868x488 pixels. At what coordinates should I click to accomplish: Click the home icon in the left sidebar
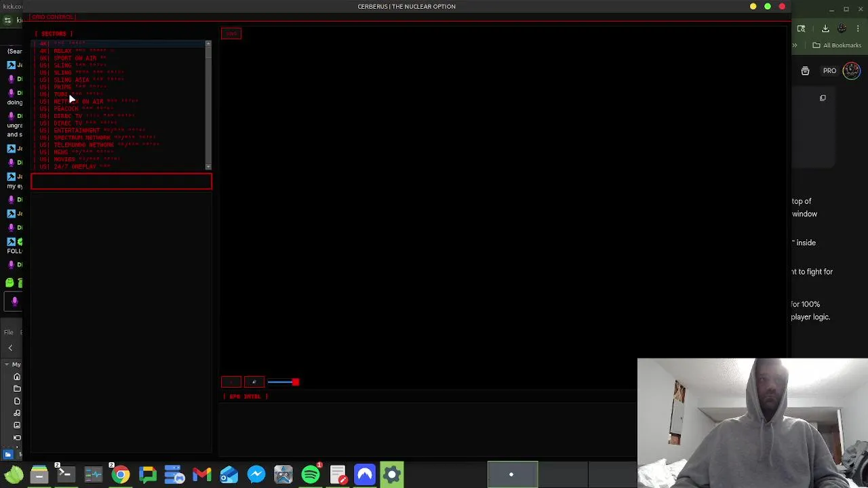click(x=17, y=377)
